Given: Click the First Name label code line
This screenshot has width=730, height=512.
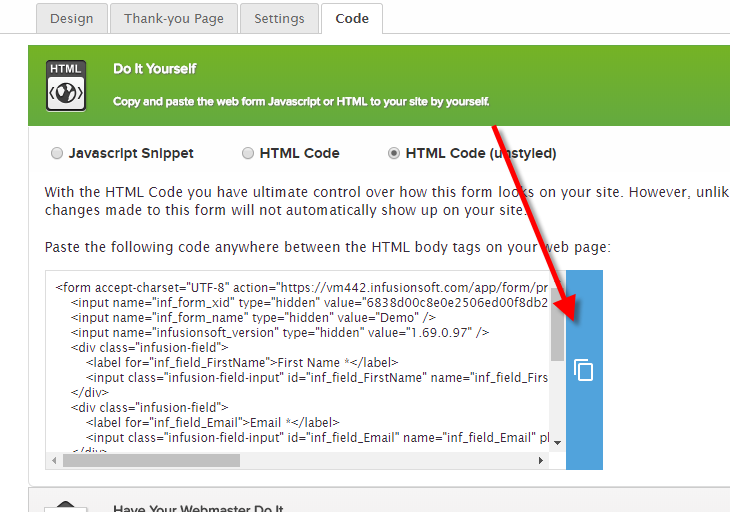Looking at the screenshot, I should tap(242, 362).
